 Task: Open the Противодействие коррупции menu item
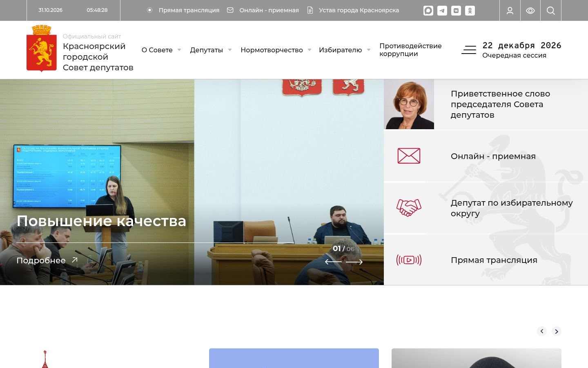click(410, 50)
